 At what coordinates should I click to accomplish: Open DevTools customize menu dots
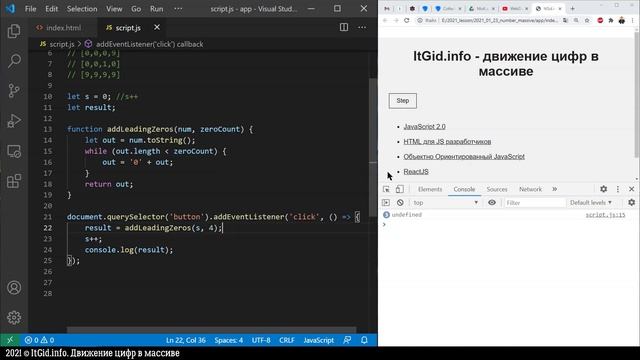click(x=618, y=189)
